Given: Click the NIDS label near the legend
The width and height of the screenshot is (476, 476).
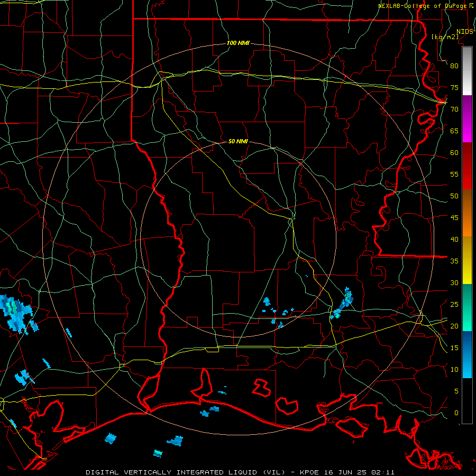Looking at the screenshot, I should pos(464,32).
